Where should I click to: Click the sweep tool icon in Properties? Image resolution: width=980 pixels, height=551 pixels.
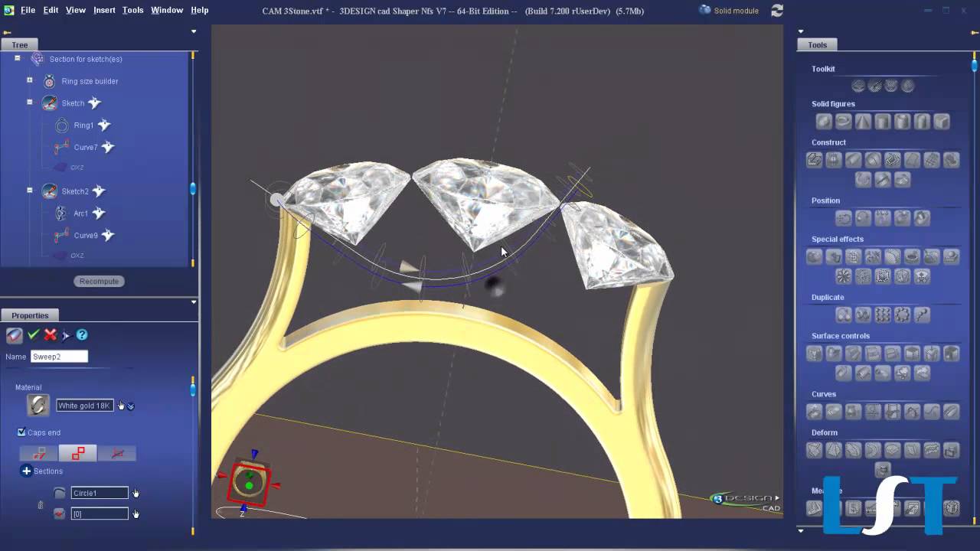(x=14, y=334)
